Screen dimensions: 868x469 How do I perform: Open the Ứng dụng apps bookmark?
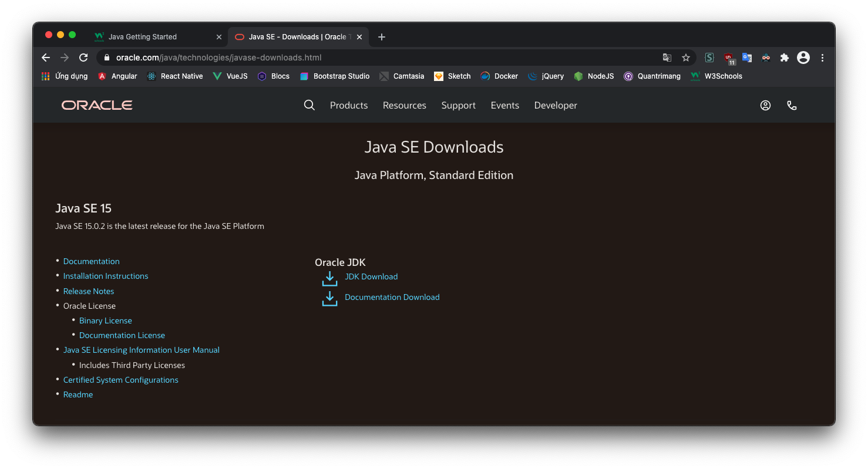(x=65, y=76)
